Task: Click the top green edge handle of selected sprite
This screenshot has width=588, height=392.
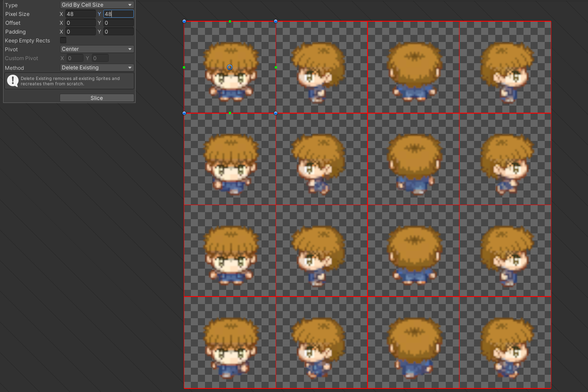Action: click(x=230, y=21)
